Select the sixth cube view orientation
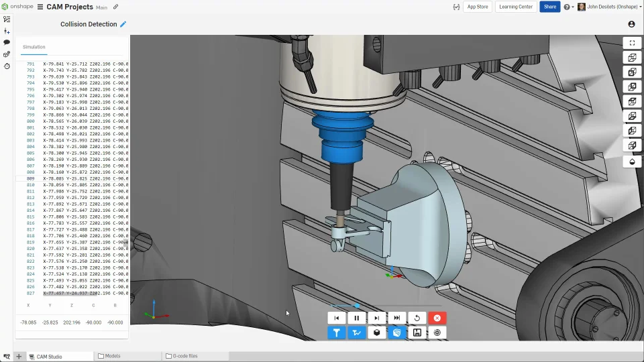Screen dimensions: 644x362 coord(632,131)
